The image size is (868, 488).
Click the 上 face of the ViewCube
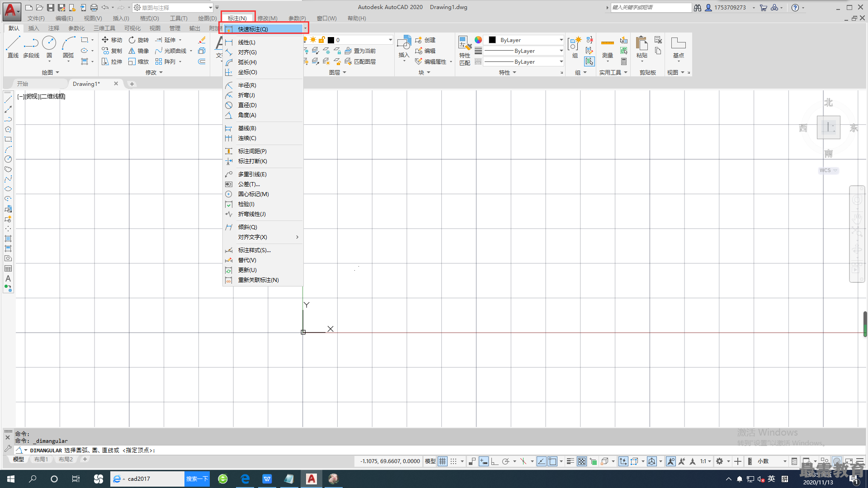click(828, 127)
